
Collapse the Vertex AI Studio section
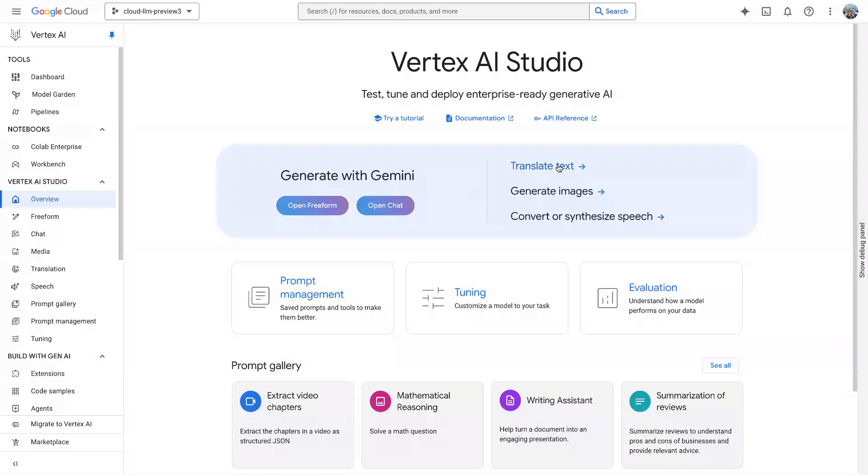pos(102,182)
